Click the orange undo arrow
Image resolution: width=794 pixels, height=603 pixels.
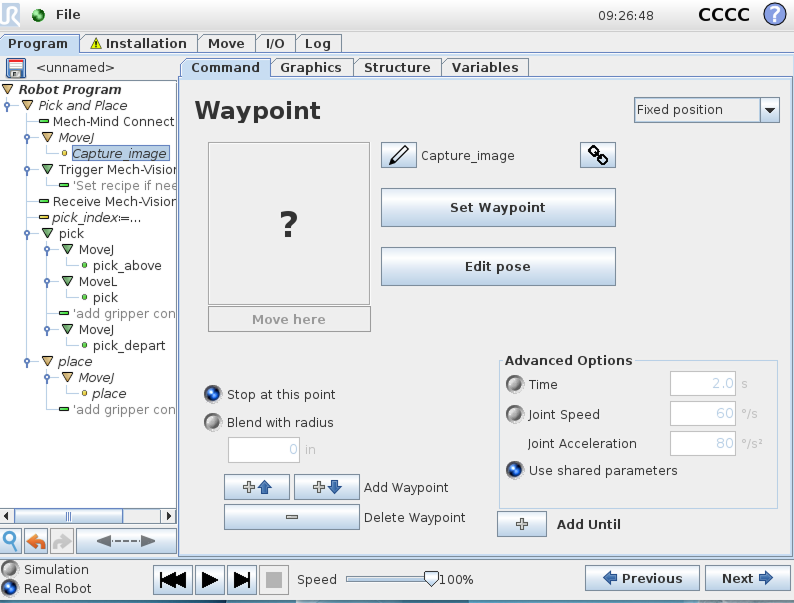(x=37, y=541)
